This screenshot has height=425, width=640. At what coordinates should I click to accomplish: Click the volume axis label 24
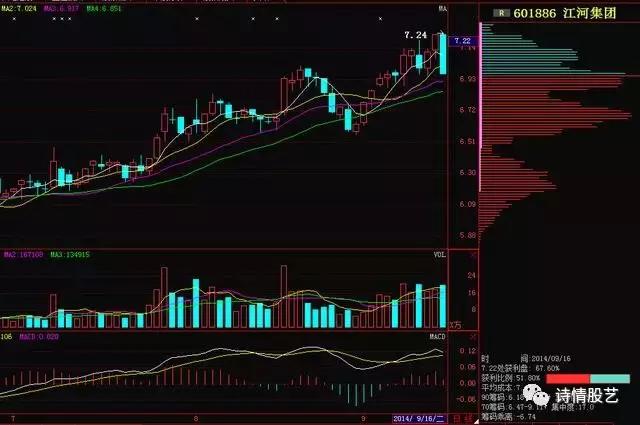pyautogui.click(x=472, y=275)
